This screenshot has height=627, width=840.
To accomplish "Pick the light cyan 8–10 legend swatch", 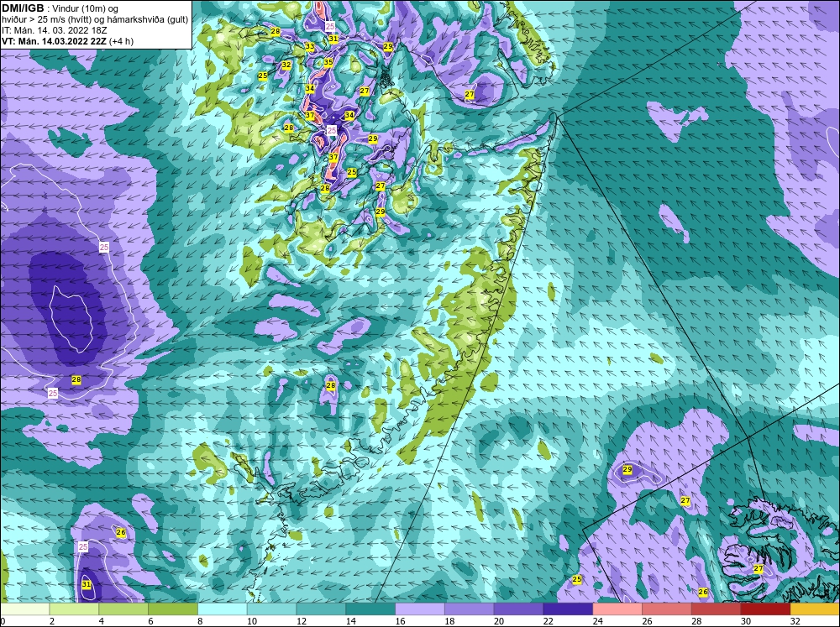I will pyautogui.click(x=223, y=609).
